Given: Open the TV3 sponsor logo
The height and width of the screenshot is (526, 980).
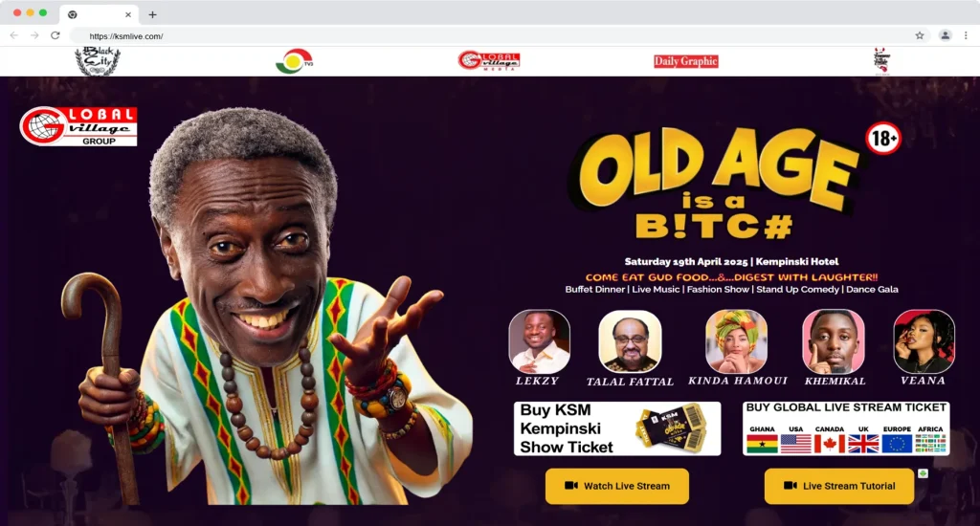Looking at the screenshot, I should click(295, 61).
